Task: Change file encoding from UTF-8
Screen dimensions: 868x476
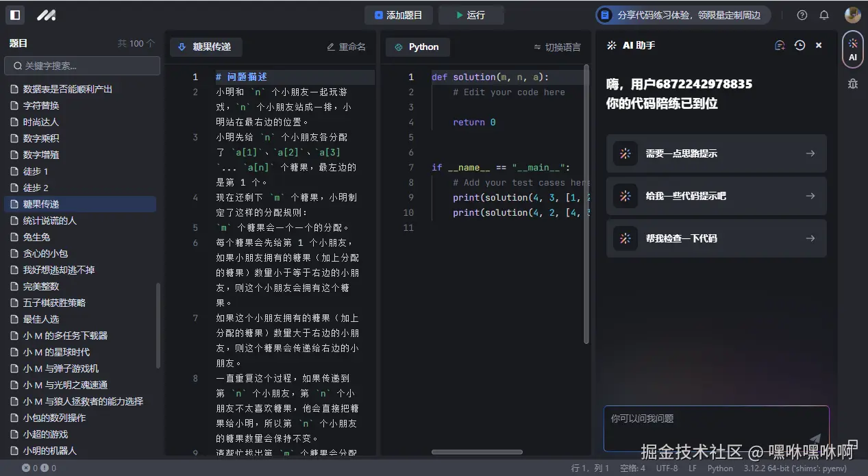Action: point(667,468)
